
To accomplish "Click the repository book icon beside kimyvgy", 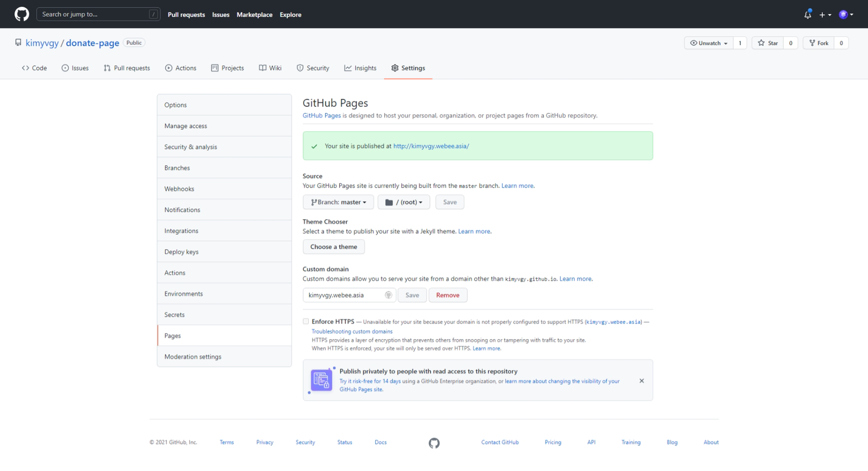I will point(18,43).
